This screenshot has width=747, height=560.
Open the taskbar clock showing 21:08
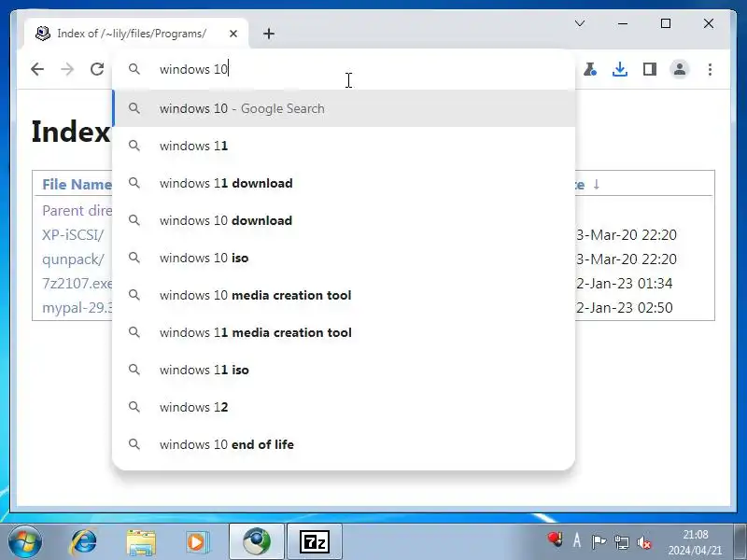click(x=695, y=542)
